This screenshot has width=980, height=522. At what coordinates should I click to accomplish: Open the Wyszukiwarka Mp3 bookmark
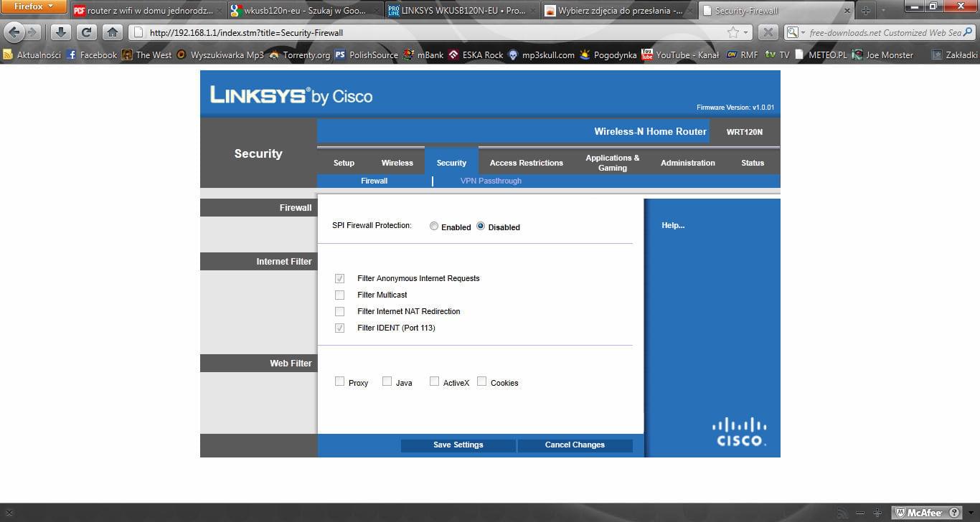(x=220, y=54)
